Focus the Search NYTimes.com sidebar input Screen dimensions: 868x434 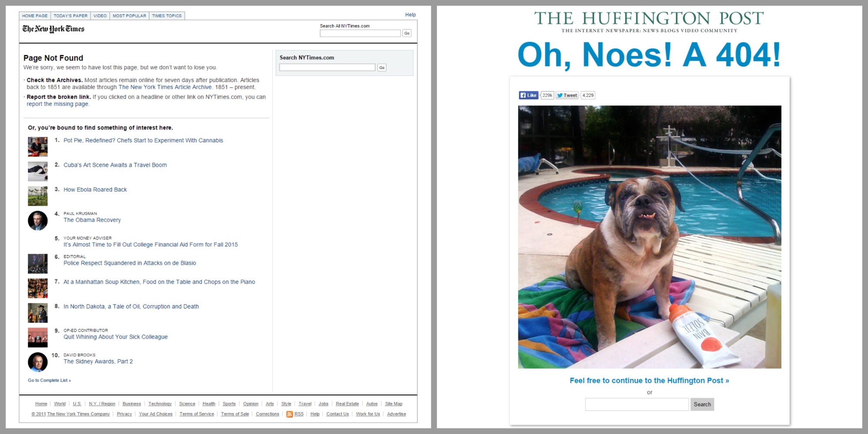(327, 67)
